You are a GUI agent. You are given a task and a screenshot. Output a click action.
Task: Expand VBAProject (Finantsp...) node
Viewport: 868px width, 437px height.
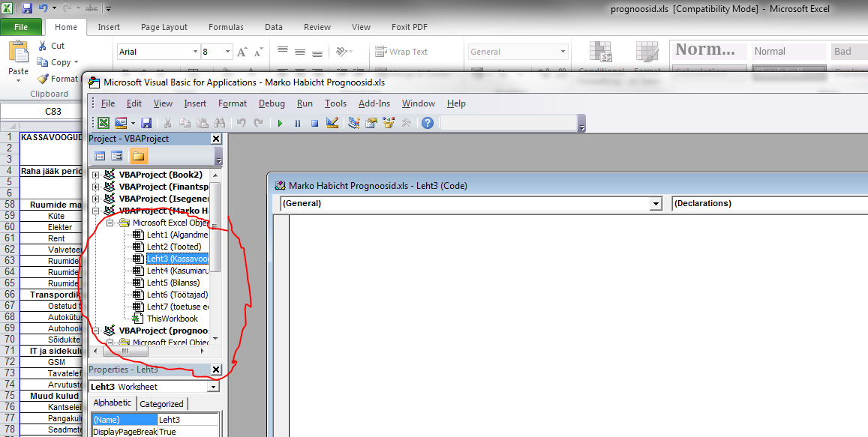click(x=96, y=187)
